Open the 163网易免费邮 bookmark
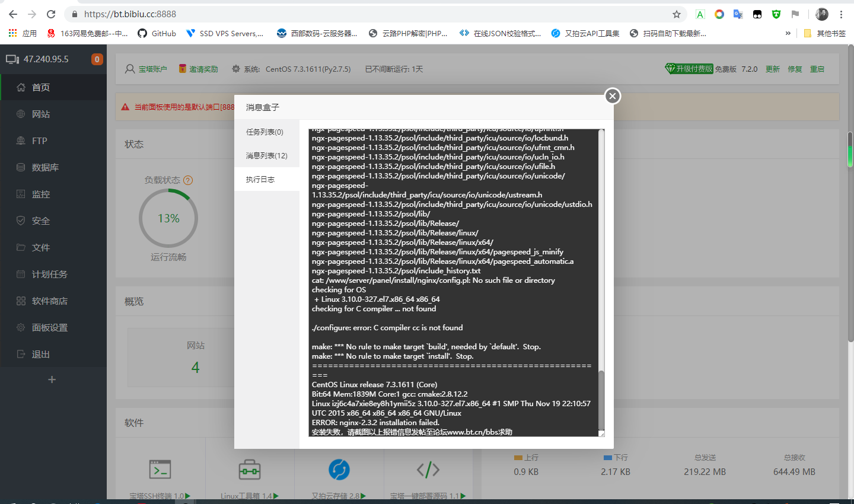Screen dimensions: 854x504 pyautogui.click(x=88, y=33)
